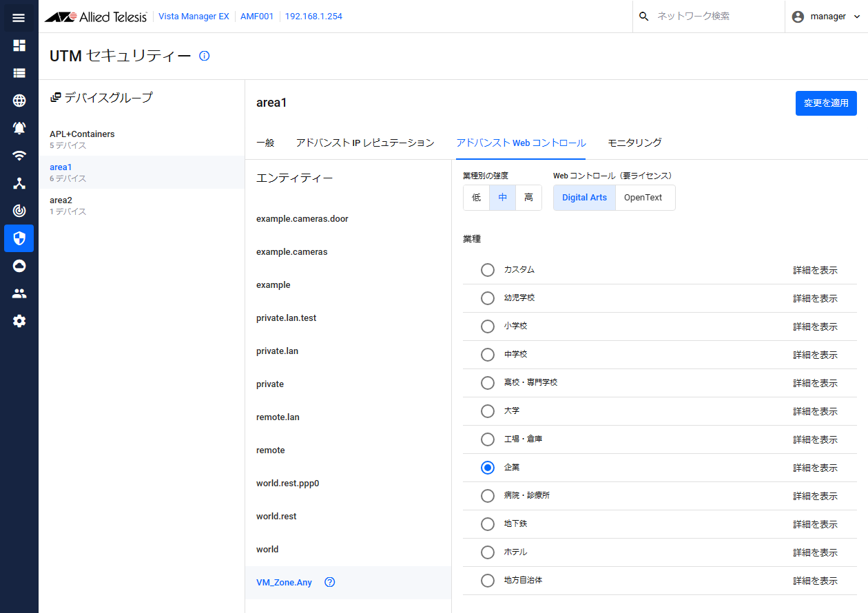Open the hamburger menu in sidebar
Viewport: 868px width, 613px height.
point(19,17)
